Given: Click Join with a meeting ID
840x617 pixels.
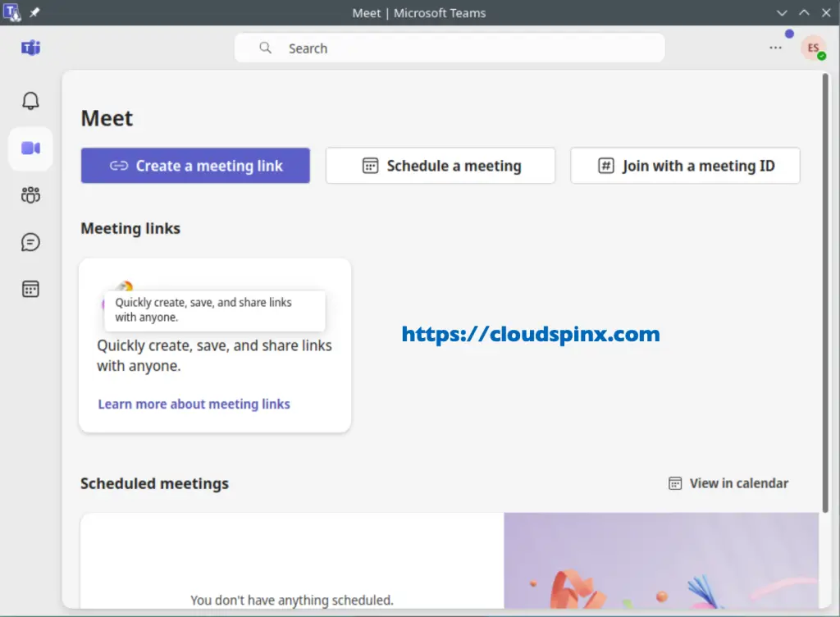Looking at the screenshot, I should (685, 165).
